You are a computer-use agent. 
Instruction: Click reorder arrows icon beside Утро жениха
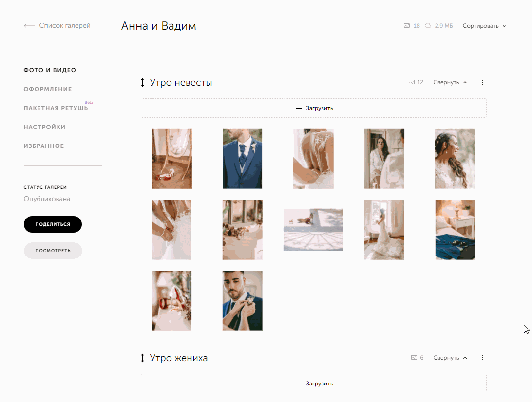[x=142, y=358]
